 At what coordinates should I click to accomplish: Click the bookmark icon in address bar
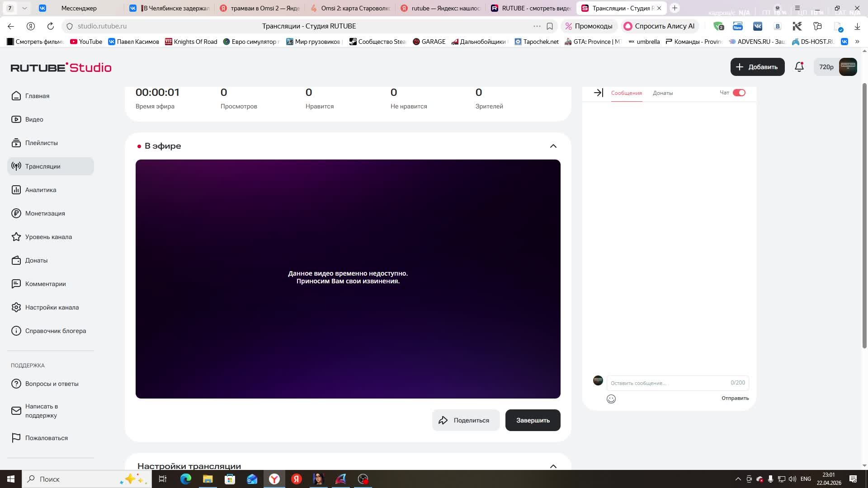pos(550,26)
